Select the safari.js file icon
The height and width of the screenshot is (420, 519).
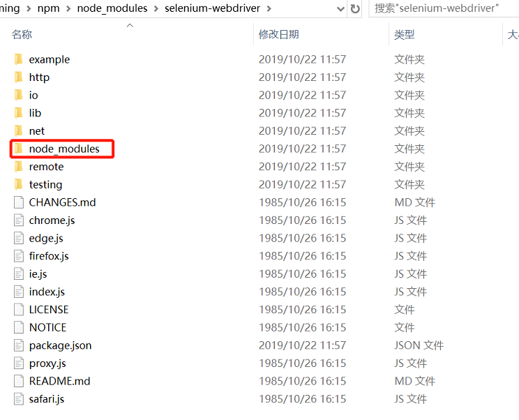tap(19, 399)
